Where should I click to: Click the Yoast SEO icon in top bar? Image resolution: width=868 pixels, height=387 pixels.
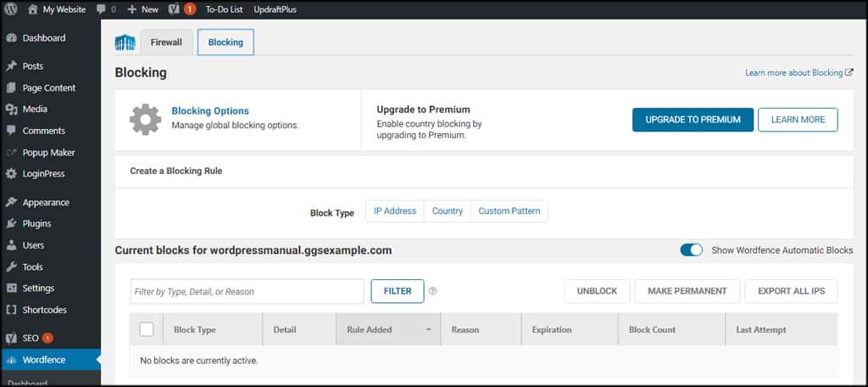pos(173,9)
